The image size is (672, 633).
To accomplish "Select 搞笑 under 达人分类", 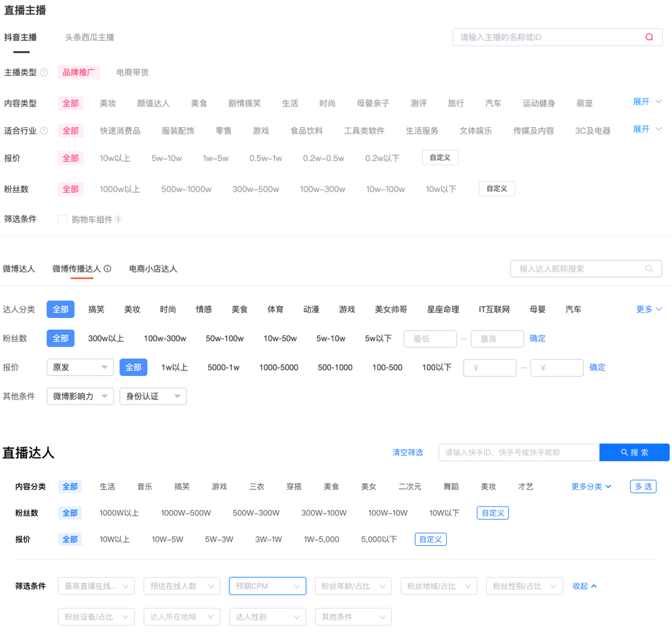I will (x=97, y=309).
